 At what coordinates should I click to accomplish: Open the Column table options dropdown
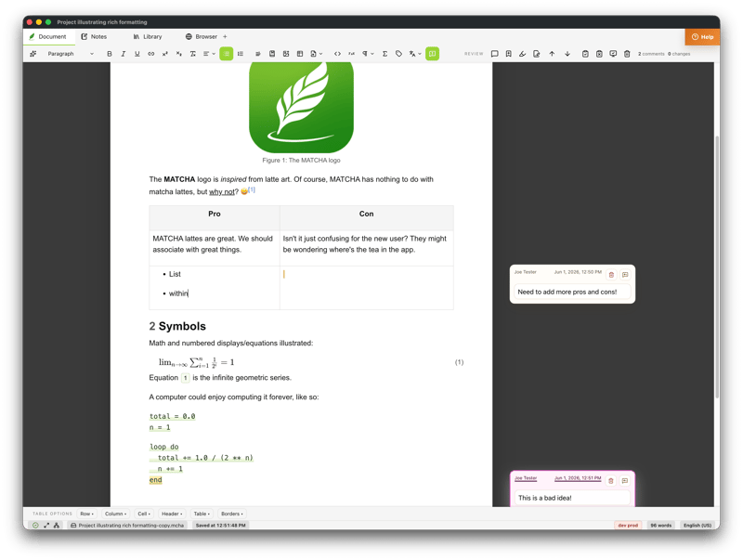coord(115,514)
